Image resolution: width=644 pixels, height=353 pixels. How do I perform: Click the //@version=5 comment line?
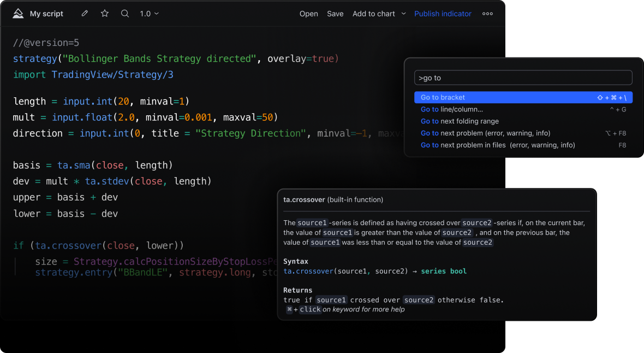coord(46,43)
